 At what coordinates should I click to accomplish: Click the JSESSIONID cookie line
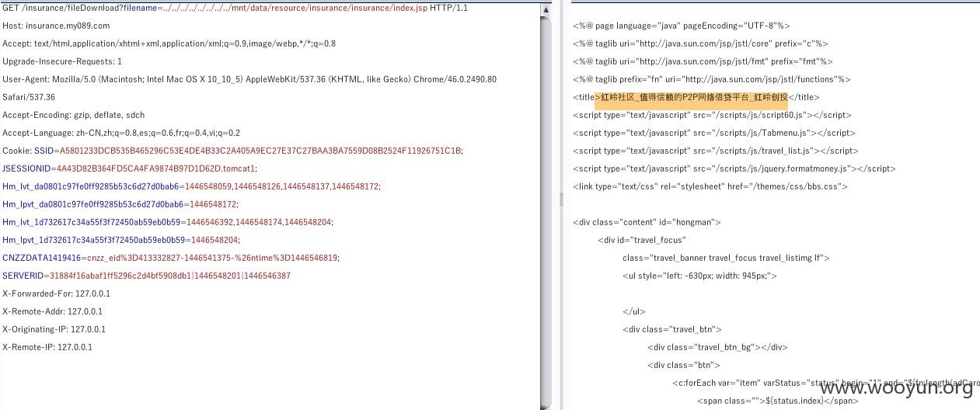point(129,169)
